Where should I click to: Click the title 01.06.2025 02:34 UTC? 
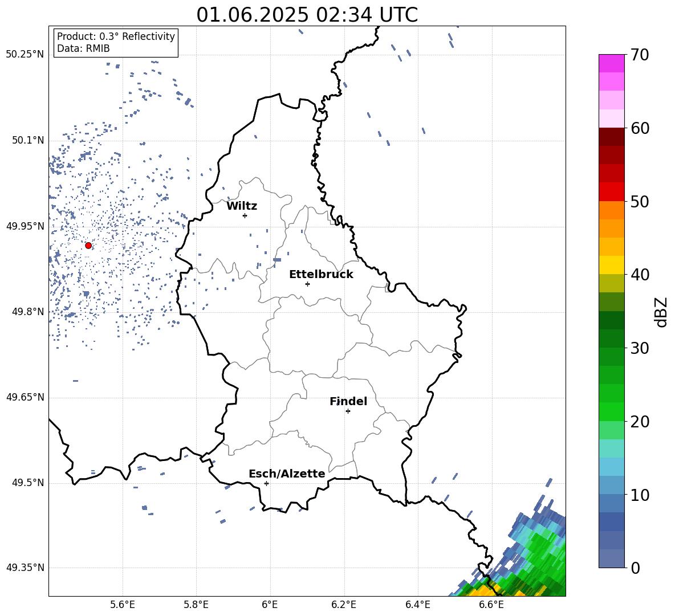point(307,15)
